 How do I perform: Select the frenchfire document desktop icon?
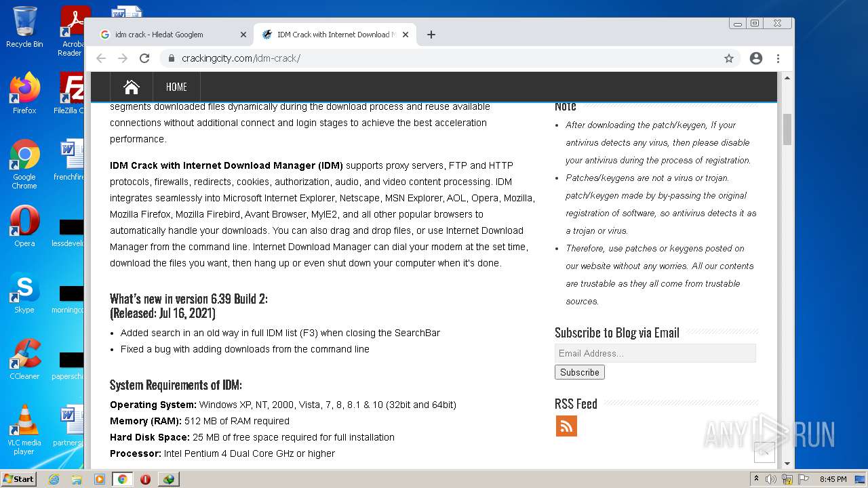[x=69, y=161]
